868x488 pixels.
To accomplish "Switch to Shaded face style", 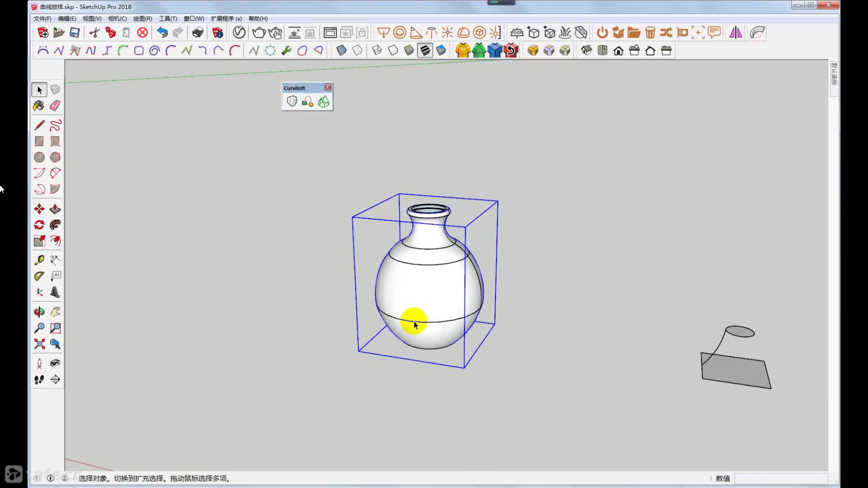I will [409, 51].
